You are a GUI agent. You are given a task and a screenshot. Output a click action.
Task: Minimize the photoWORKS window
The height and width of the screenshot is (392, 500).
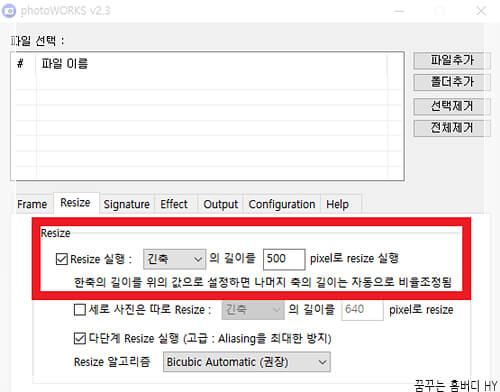pos(399,11)
